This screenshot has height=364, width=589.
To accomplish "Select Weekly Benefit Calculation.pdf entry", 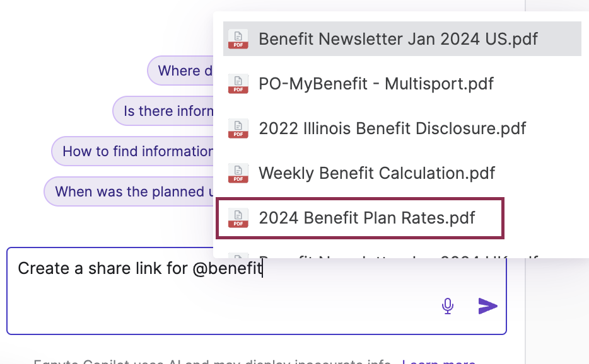I will 402,173.
